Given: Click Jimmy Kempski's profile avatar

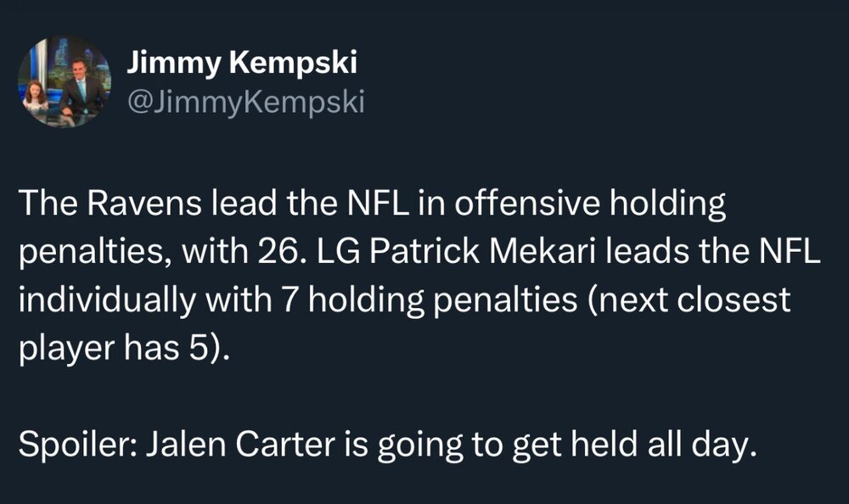Looking at the screenshot, I should tap(64, 81).
